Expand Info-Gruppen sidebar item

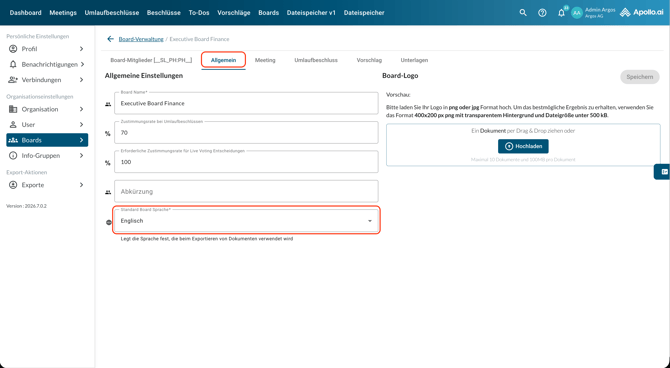(x=46, y=156)
